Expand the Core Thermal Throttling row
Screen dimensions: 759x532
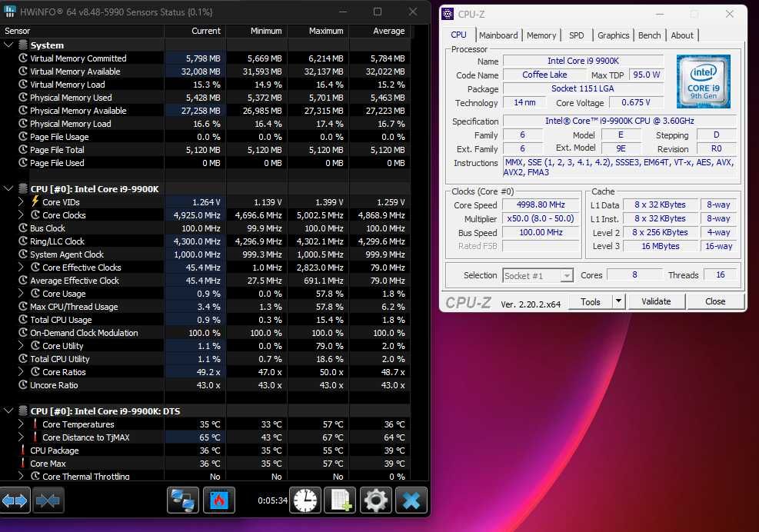(21, 476)
